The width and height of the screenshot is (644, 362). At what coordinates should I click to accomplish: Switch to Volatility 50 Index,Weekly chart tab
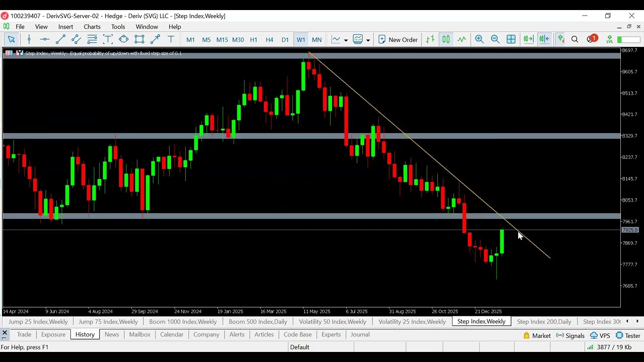click(333, 322)
